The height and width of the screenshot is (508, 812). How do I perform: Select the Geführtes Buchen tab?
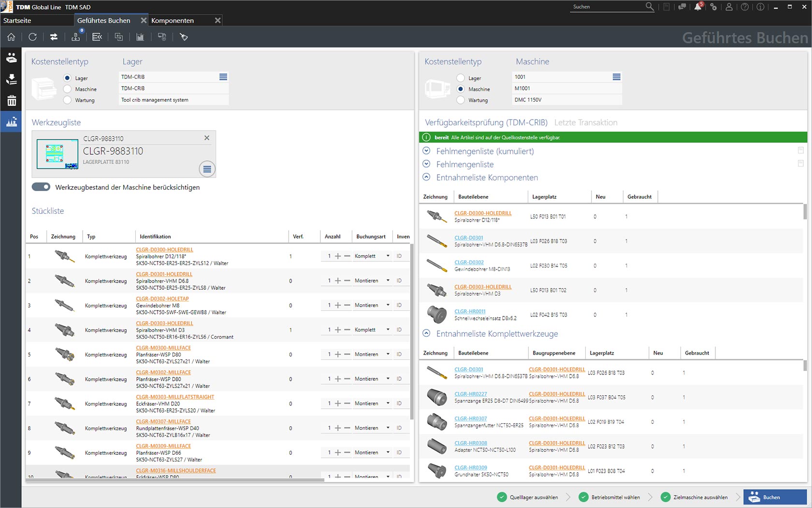(x=103, y=20)
